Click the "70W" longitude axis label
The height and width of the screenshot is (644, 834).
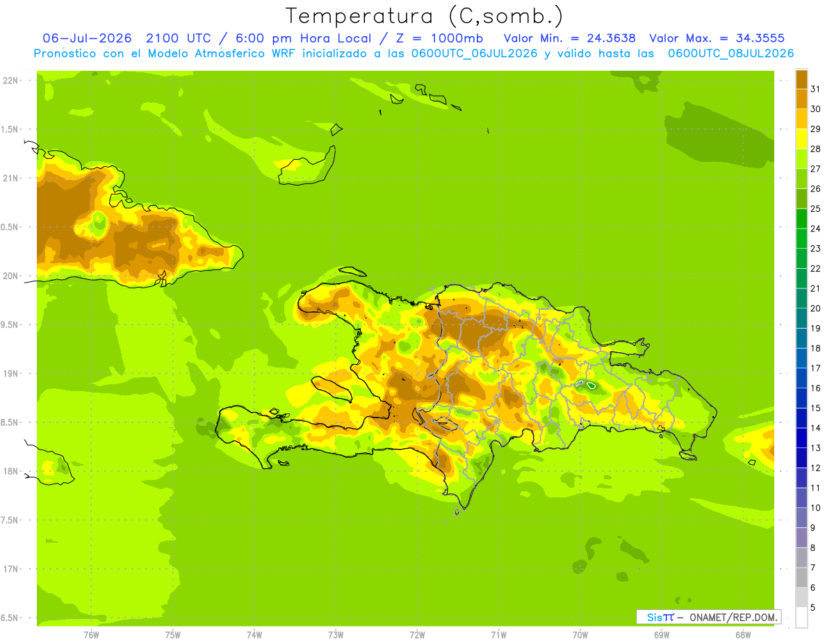pos(580,635)
